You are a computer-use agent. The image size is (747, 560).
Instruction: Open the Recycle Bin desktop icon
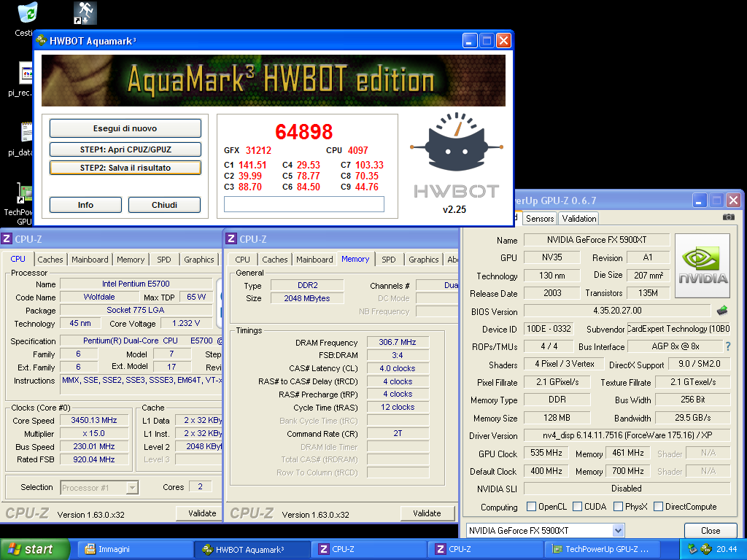pyautogui.click(x=27, y=13)
